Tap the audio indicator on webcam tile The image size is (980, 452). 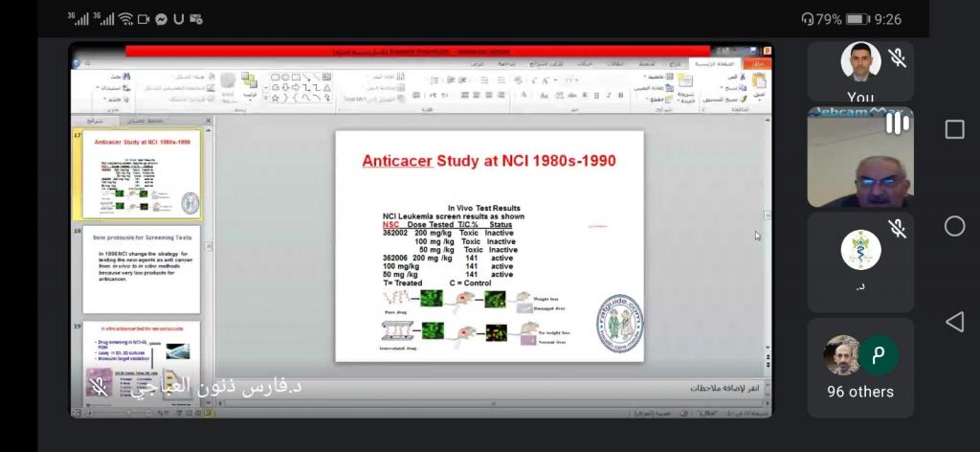897,124
